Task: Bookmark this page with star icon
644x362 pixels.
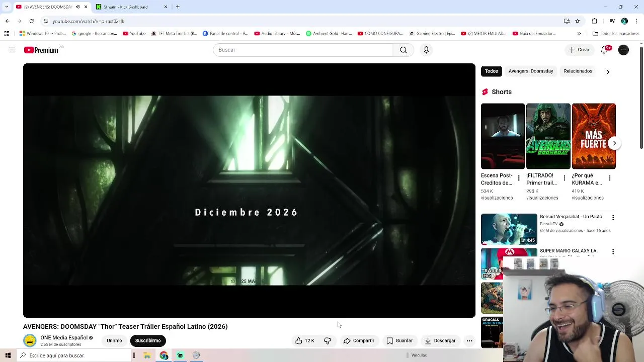Action: [x=578, y=21]
